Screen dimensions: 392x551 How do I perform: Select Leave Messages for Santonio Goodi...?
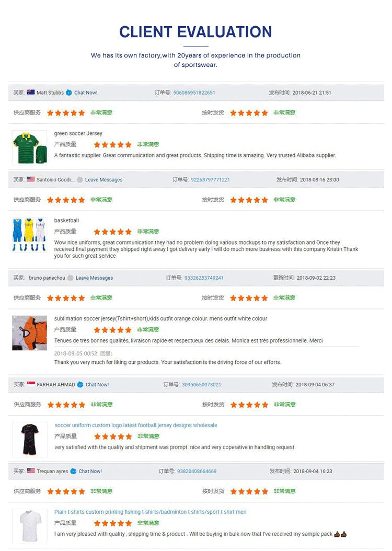click(103, 180)
